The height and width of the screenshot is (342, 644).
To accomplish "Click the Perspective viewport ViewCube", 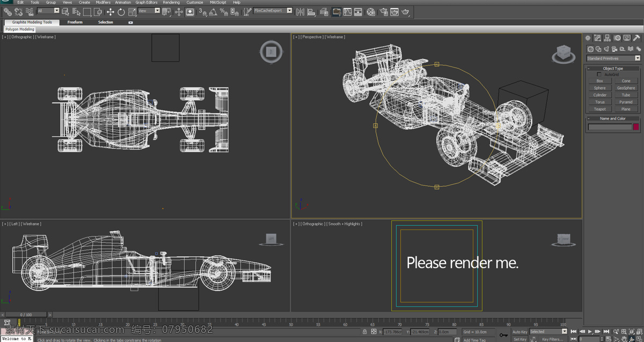I will [563, 54].
